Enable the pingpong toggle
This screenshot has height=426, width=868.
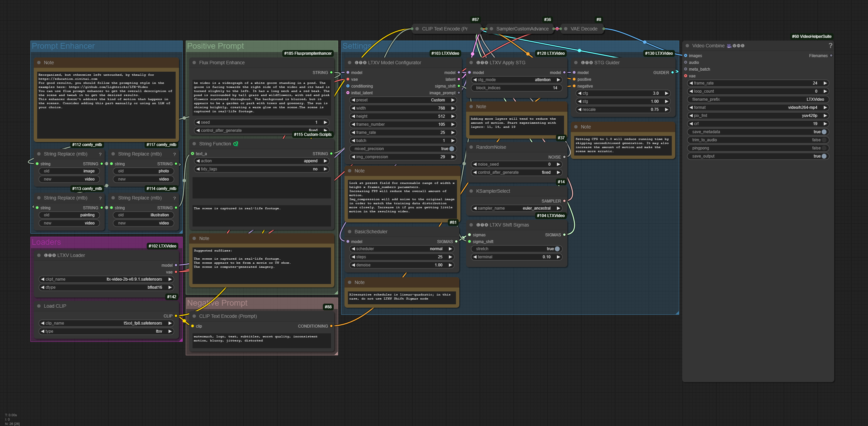pos(824,148)
